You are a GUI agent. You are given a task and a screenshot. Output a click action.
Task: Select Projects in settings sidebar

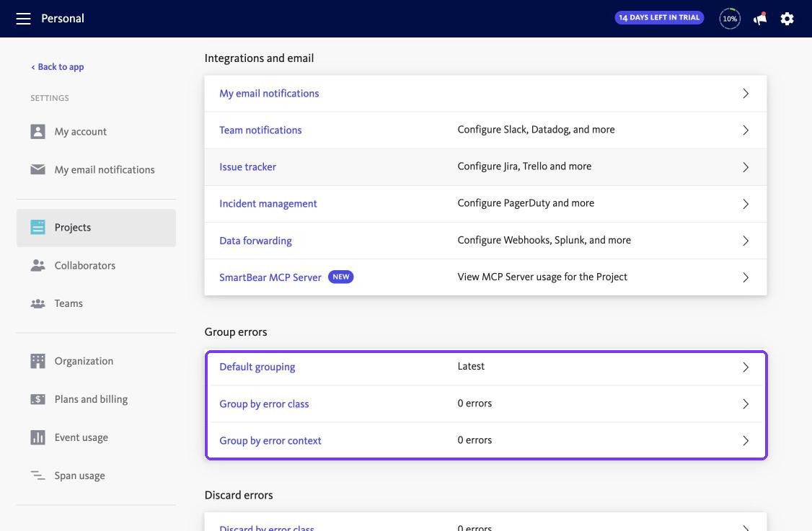point(97,228)
